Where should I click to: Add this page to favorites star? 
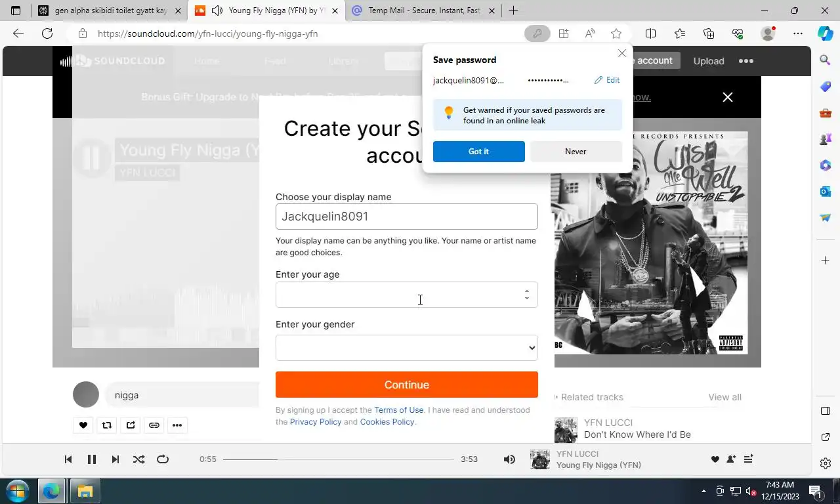[616, 33]
